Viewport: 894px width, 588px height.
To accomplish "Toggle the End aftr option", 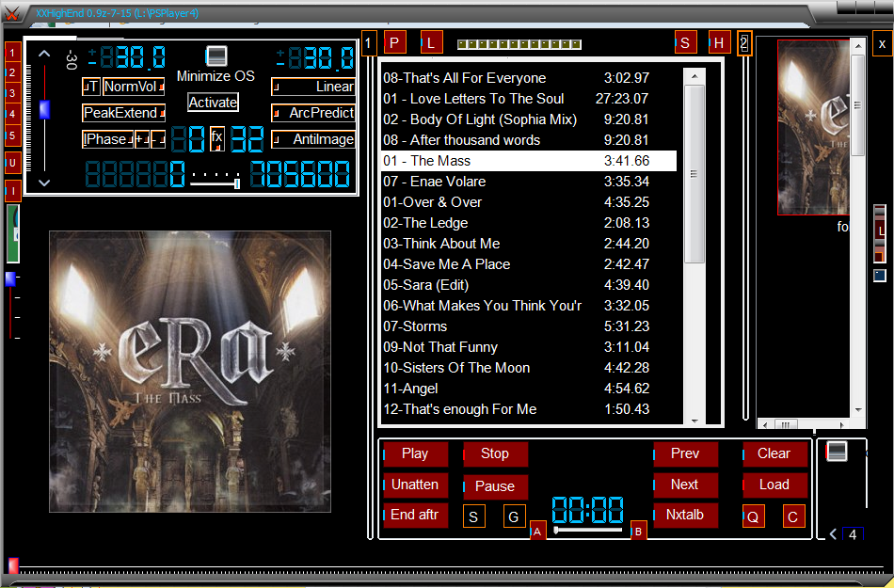I will (x=416, y=515).
